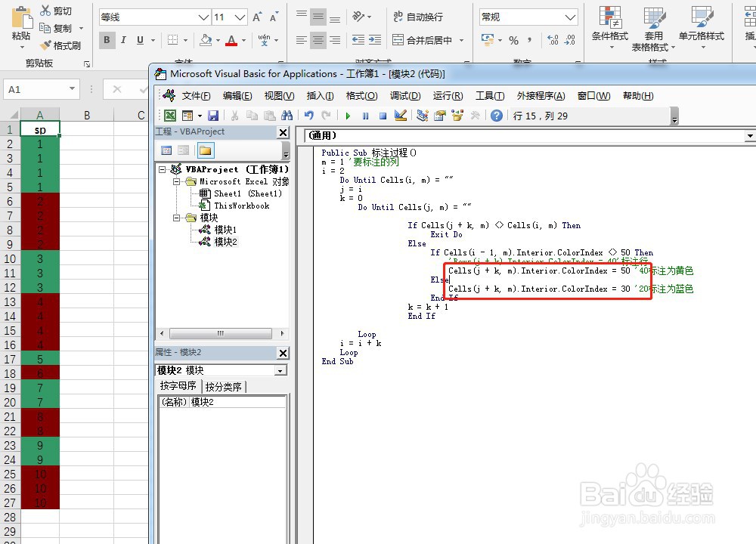Viewport: 756px width, 544px height.
Task: Select ThisWorkbook in the project tree
Action: (x=242, y=206)
